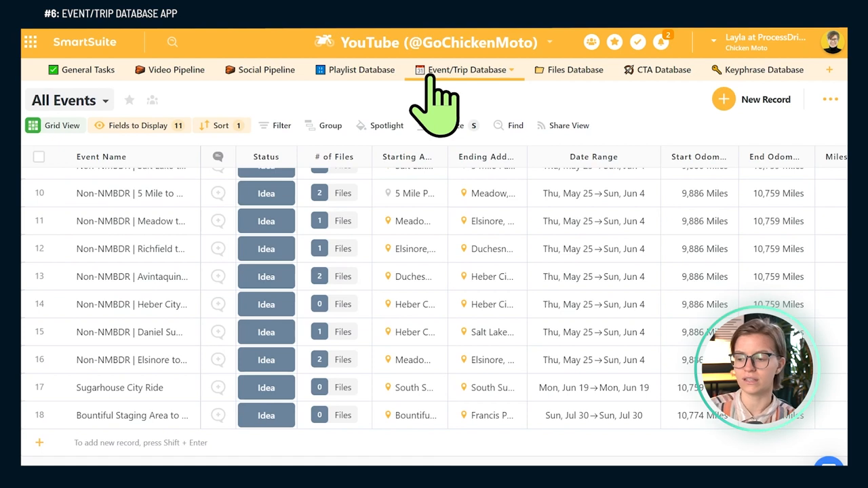Image resolution: width=868 pixels, height=488 pixels.
Task: Click the SmartSuite logo text
Action: [x=85, y=42]
